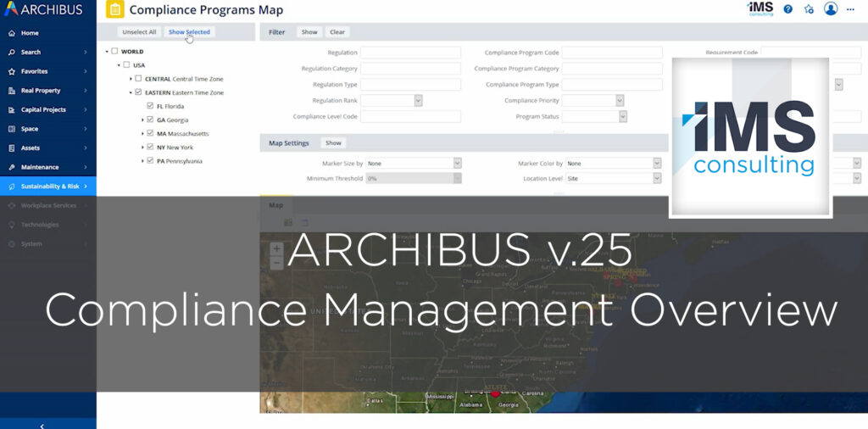Click the ARCHIBUS logo

tap(43, 8)
